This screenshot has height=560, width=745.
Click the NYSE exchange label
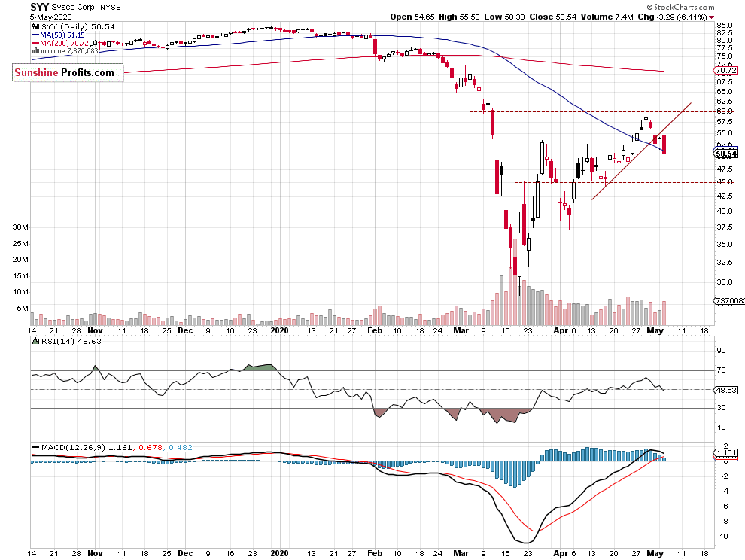[110, 7]
